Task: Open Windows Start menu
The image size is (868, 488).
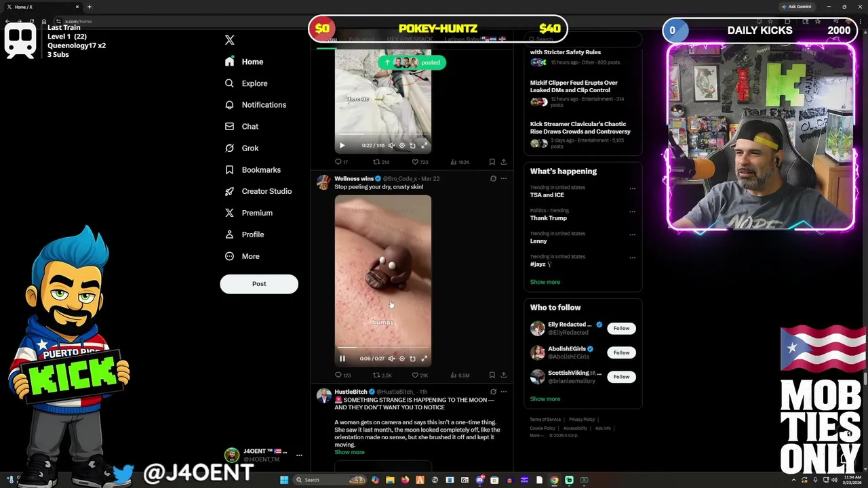Action: [x=284, y=480]
